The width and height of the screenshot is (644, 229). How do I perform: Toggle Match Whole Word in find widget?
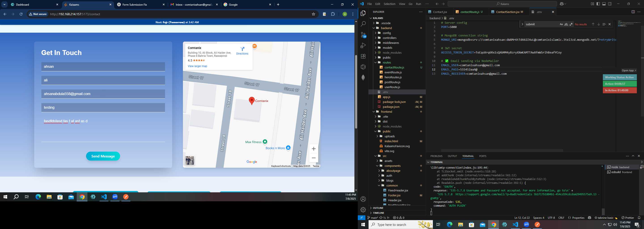click(566, 24)
